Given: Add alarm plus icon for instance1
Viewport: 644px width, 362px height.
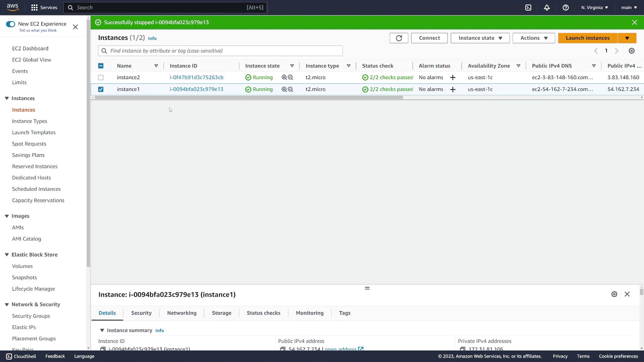Looking at the screenshot, I should pos(452,89).
